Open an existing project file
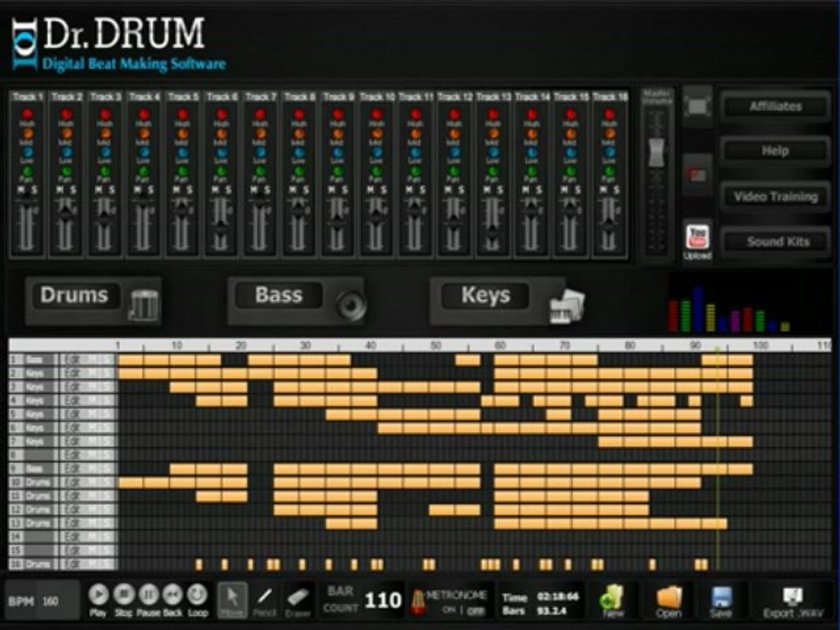This screenshot has width=840, height=630. tap(668, 600)
